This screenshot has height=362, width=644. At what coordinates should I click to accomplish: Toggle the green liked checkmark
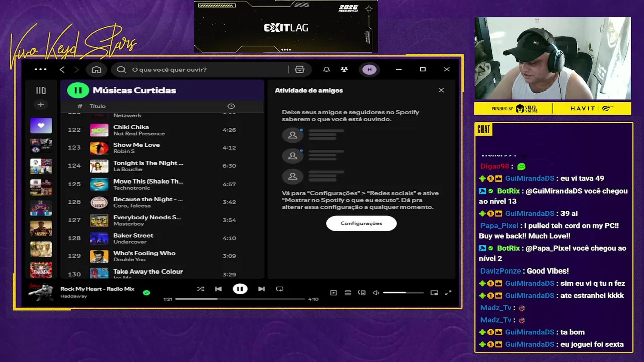pos(146,292)
